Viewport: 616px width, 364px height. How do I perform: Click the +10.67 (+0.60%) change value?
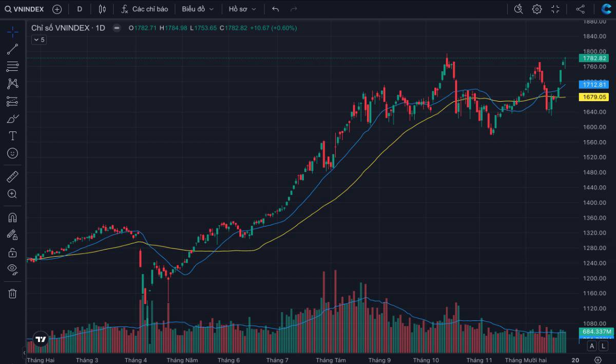click(x=274, y=28)
